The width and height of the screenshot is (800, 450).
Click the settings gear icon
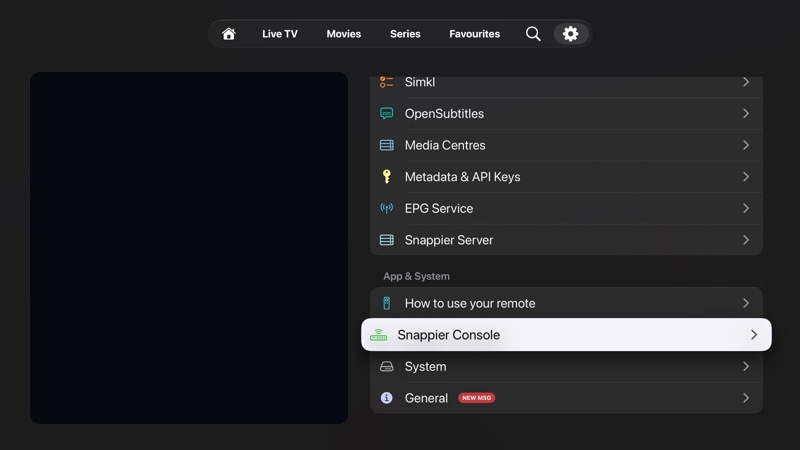[x=570, y=34]
